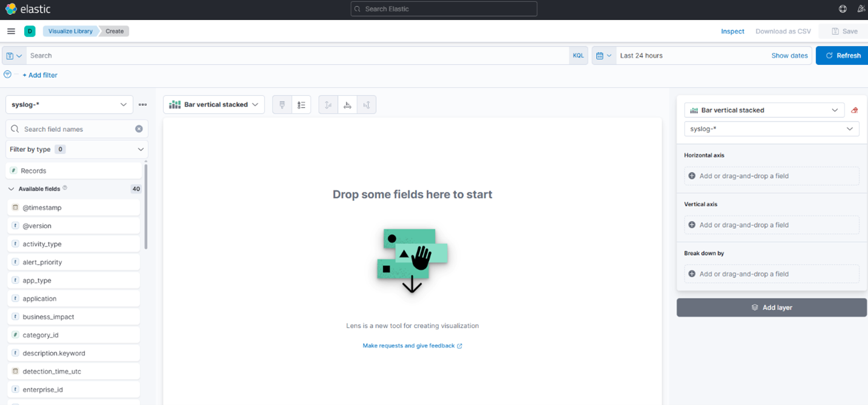
Task: Open chart type dropdown above workspace
Action: [x=214, y=104]
